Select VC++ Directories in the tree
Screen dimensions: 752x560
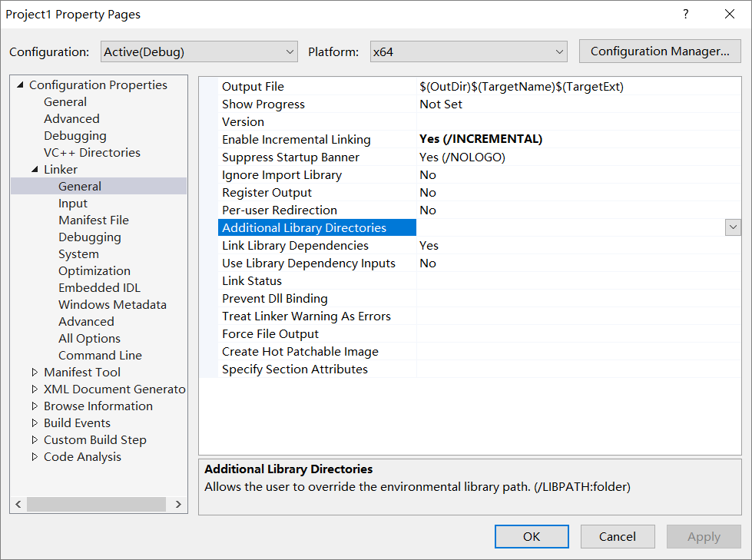(x=91, y=152)
